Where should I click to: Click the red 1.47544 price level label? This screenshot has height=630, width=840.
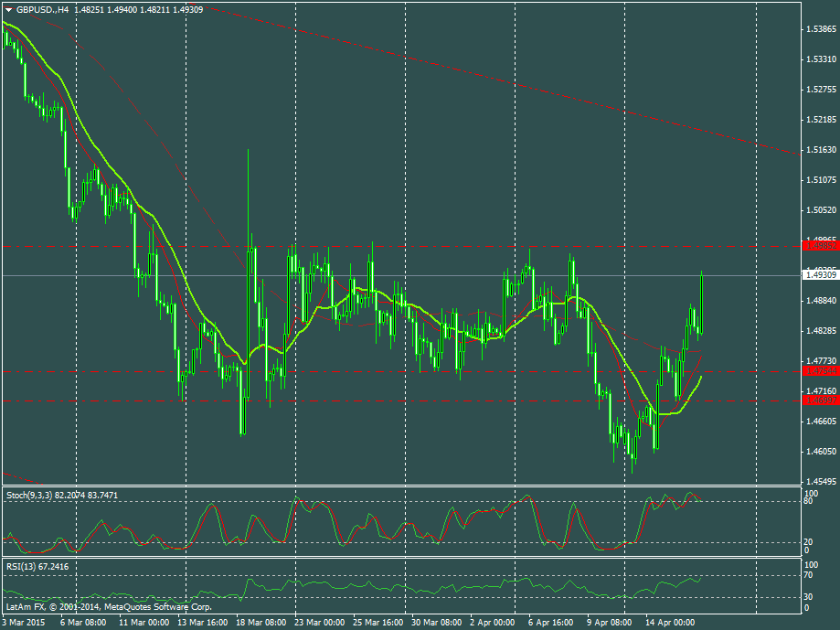(819, 371)
